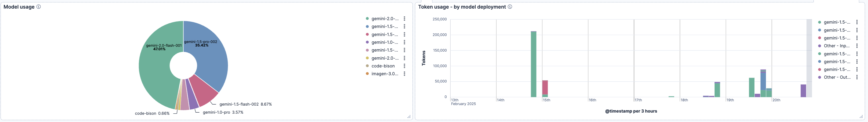This screenshot has width=868, height=122.
Task: Click the Token usage - by model deployment title
Action: click(462, 7)
